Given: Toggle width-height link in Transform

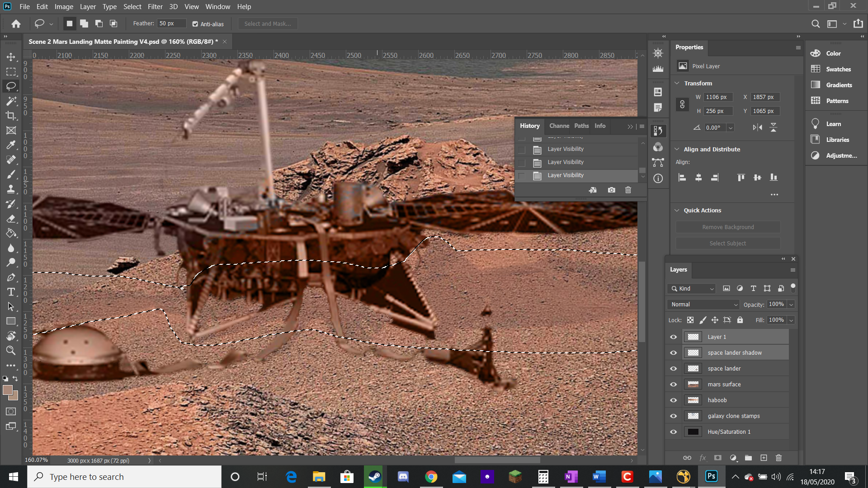Looking at the screenshot, I should point(682,104).
